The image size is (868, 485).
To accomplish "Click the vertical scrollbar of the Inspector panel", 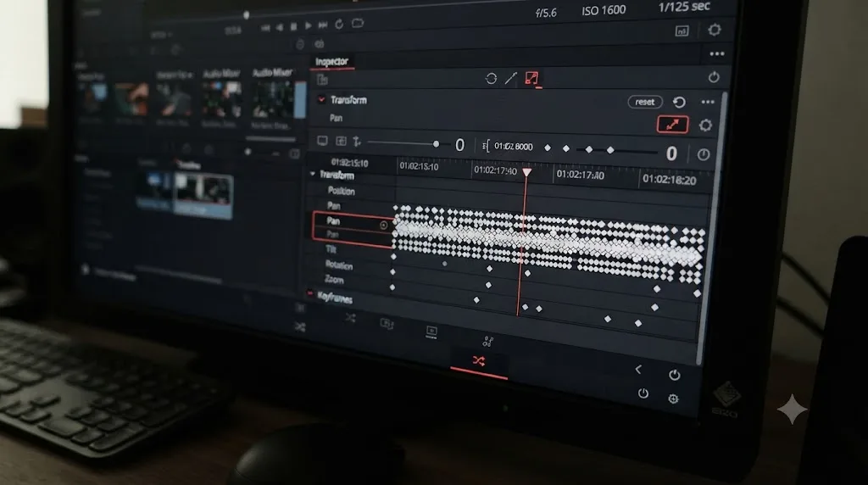I will click(x=711, y=227).
